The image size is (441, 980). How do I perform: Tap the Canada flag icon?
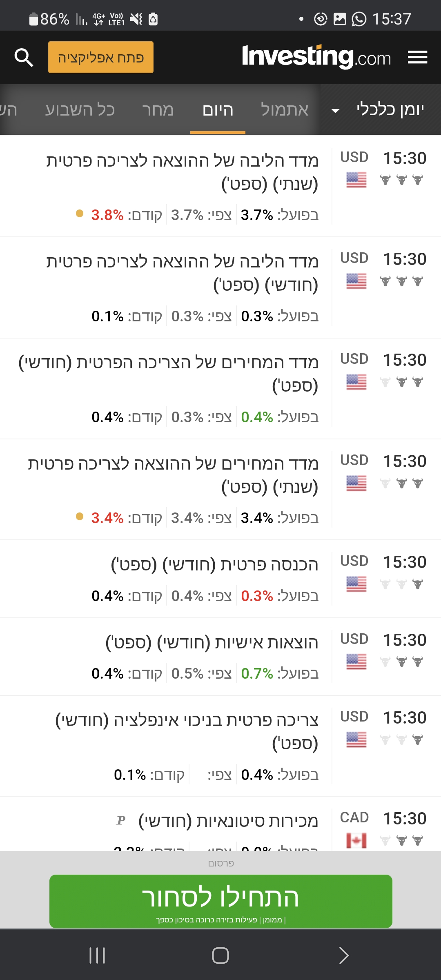point(356,840)
